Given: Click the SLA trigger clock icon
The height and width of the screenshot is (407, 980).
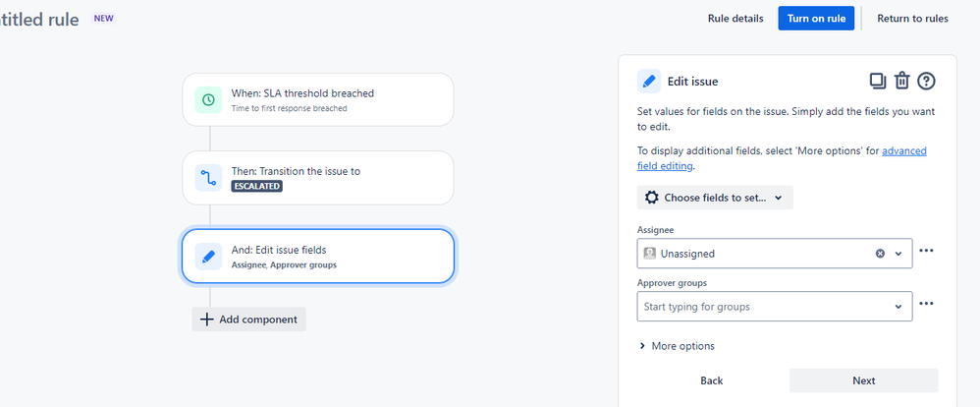Looking at the screenshot, I should [208, 99].
